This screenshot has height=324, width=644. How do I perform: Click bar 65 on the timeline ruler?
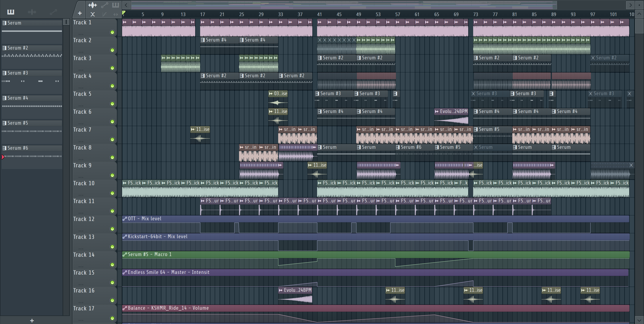436,15
